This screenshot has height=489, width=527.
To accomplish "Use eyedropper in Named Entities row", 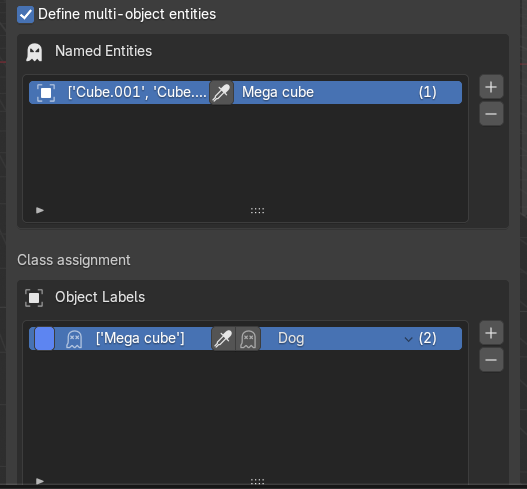I will coord(221,92).
